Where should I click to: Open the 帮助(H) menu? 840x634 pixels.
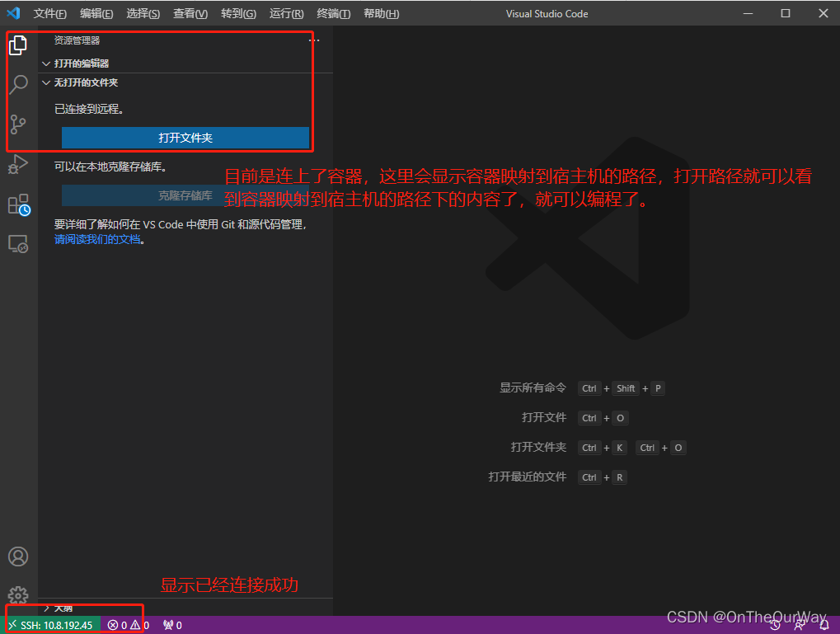tap(381, 13)
